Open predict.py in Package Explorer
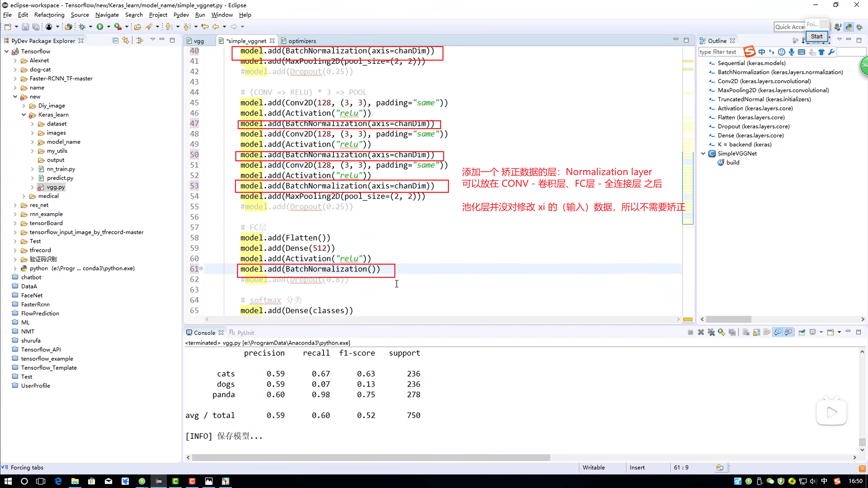868x488 pixels. tap(60, 178)
